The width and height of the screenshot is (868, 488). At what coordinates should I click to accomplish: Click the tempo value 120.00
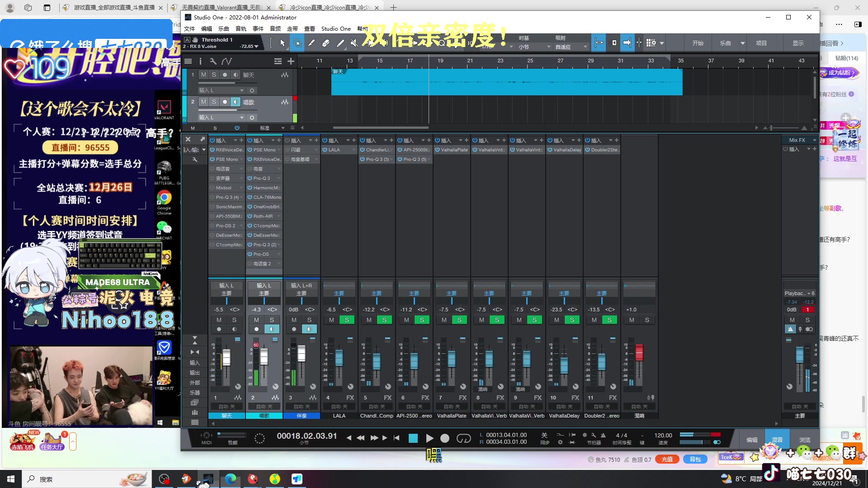663,436
